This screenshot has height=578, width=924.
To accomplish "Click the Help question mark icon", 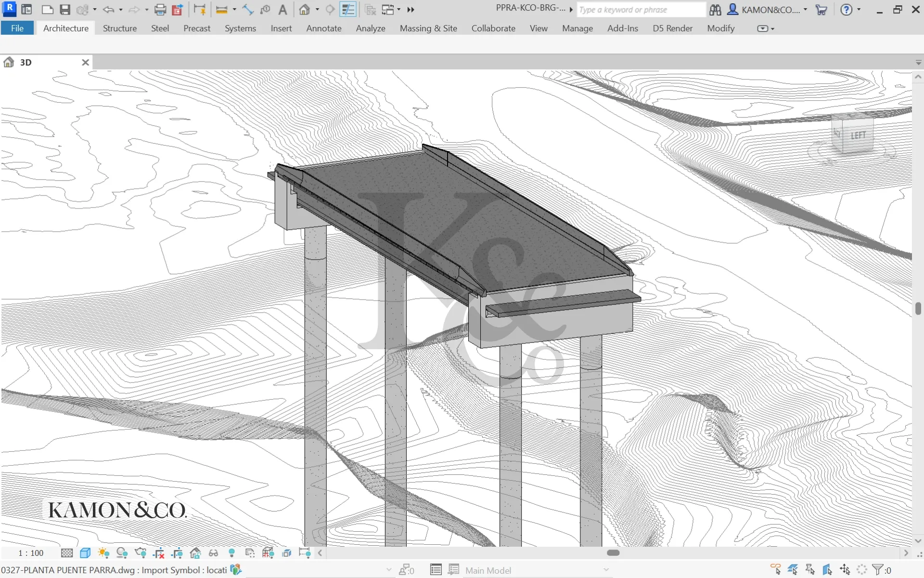I will pos(846,10).
